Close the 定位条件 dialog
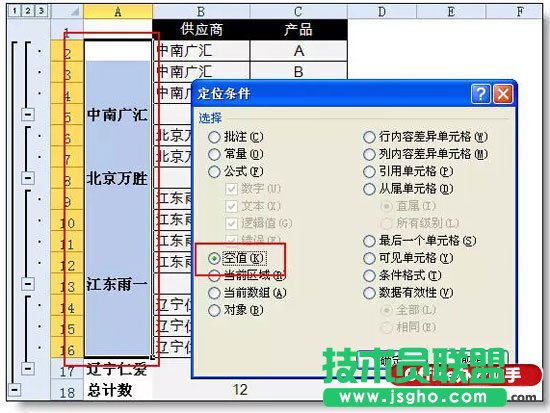Image resolution: width=550 pixels, height=413 pixels. (503, 94)
